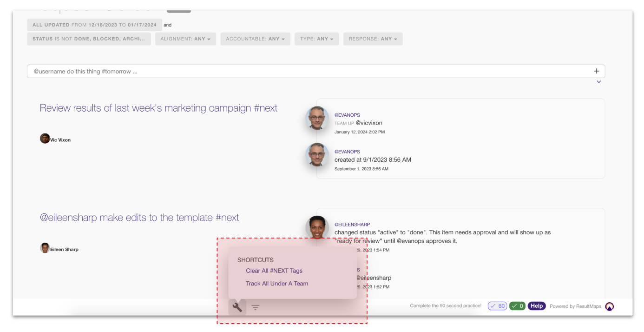The width and height of the screenshot is (644, 332).
Task: Click the blue checkmark 60 counter badge
Action: point(497,306)
